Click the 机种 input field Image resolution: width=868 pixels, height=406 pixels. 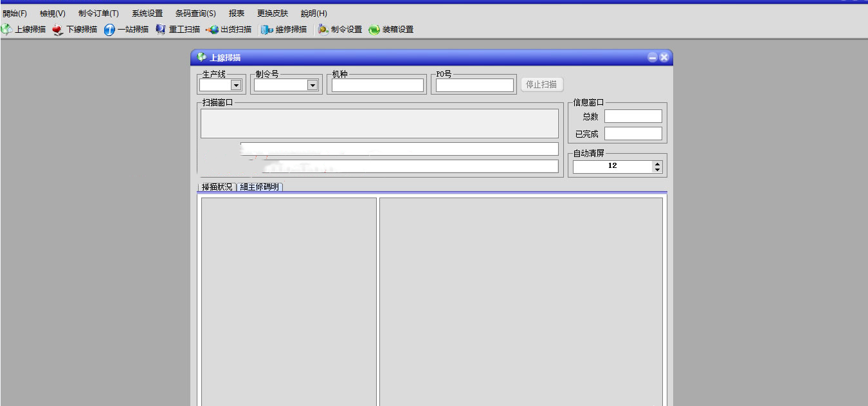(x=378, y=85)
